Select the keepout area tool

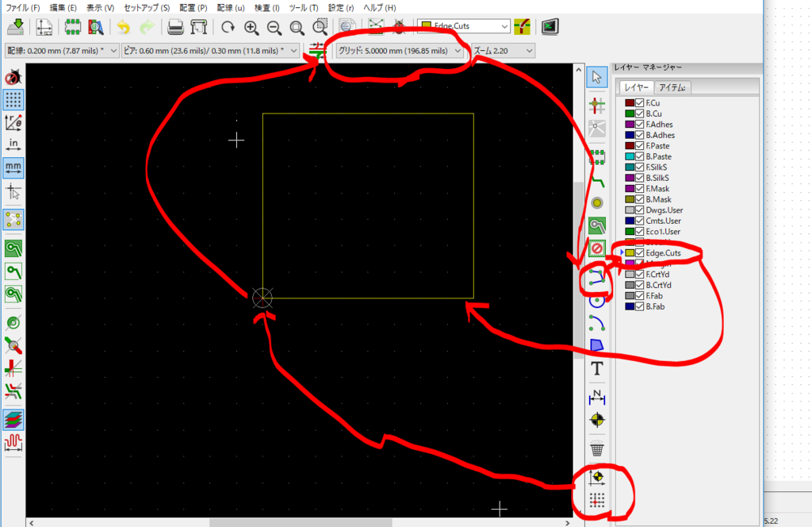click(597, 248)
